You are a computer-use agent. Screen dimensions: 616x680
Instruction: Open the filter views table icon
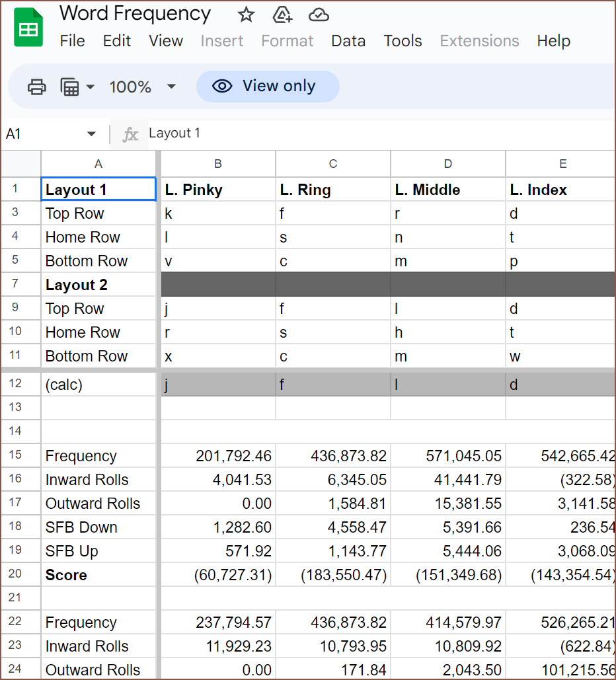tap(69, 87)
